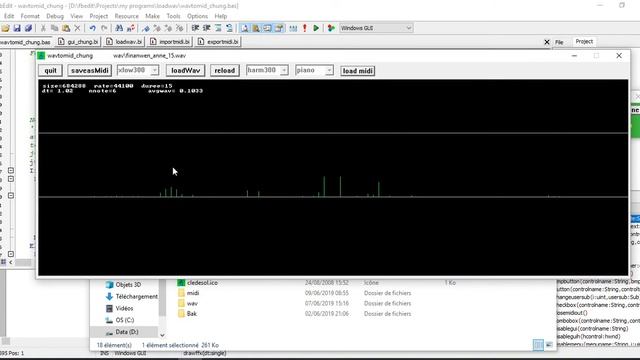
Task: Switch to the exportmidi.bi tab
Action: [x=218, y=42]
